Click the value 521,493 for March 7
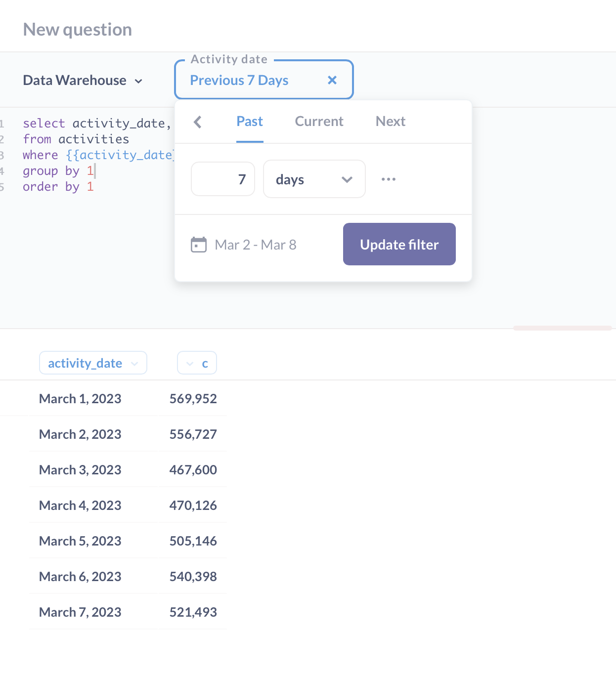 click(193, 612)
